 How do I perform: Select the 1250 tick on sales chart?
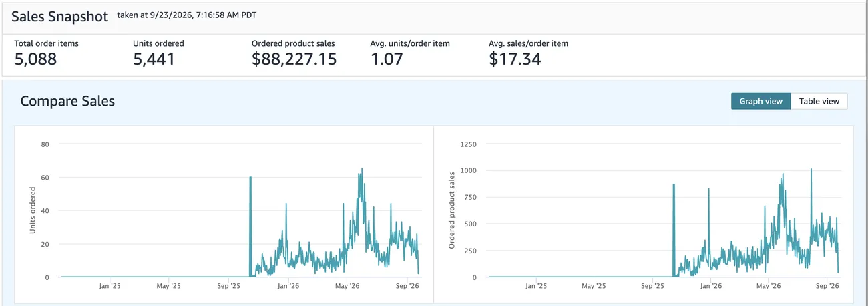(468, 144)
